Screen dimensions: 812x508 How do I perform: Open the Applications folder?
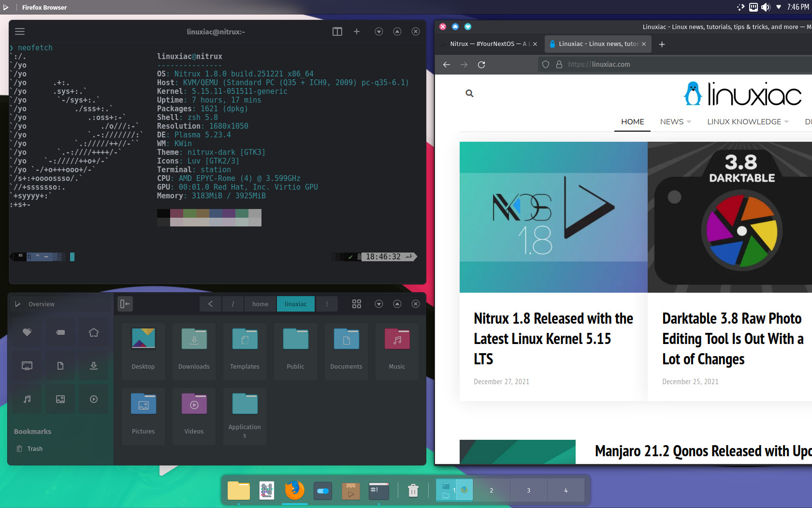point(245,416)
